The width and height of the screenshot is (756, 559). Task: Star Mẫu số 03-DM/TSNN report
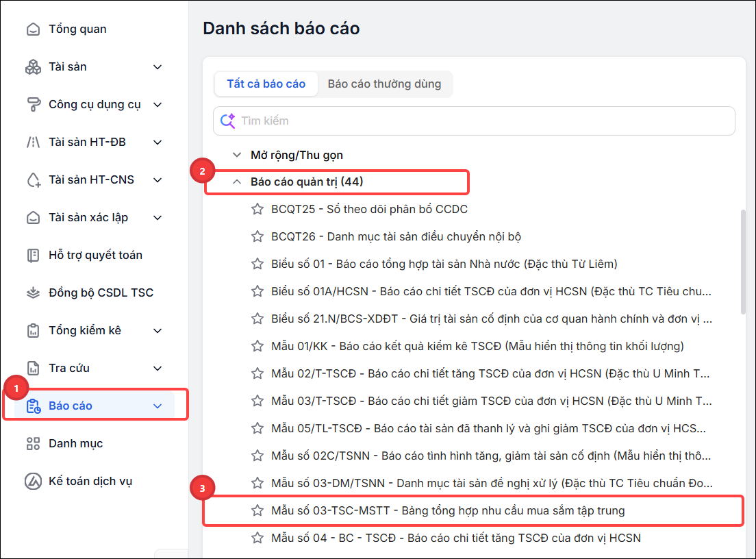point(257,483)
